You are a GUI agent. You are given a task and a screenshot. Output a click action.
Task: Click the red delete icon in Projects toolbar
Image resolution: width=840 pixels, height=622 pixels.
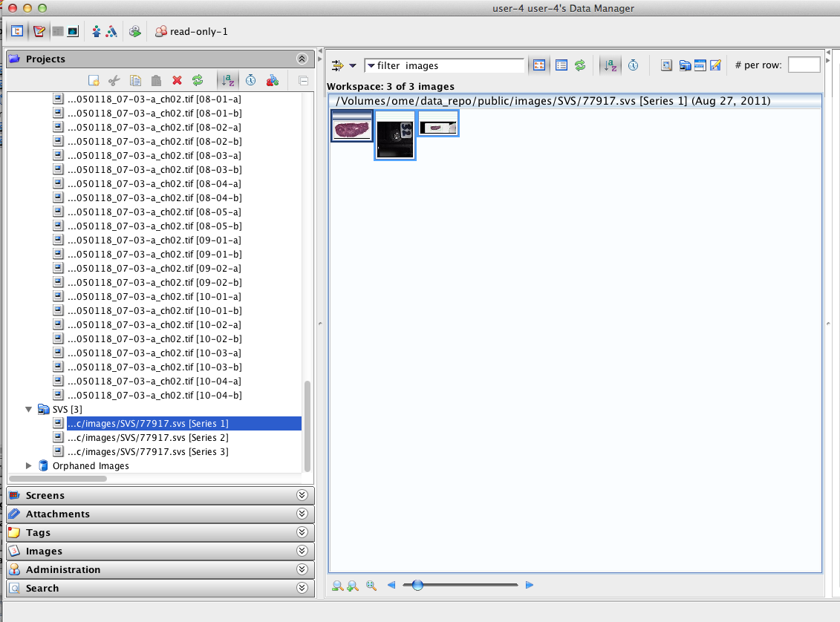coord(177,80)
